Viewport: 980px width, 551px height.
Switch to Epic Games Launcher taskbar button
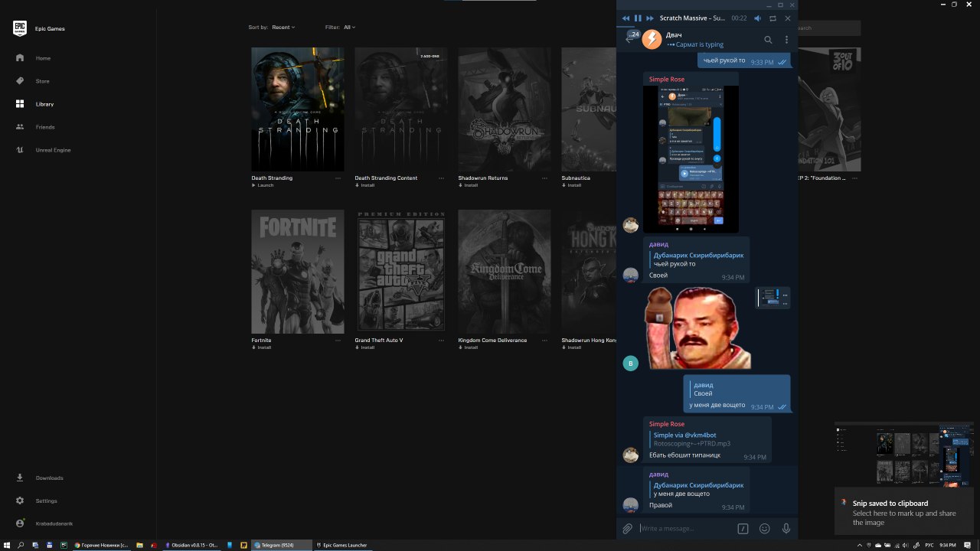[342, 545]
